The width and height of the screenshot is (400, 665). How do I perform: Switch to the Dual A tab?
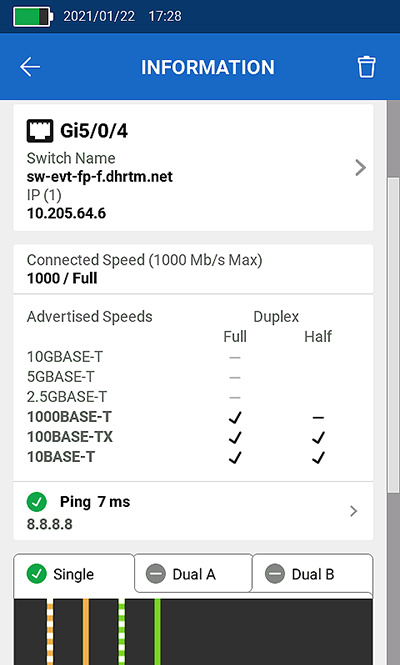(x=193, y=573)
